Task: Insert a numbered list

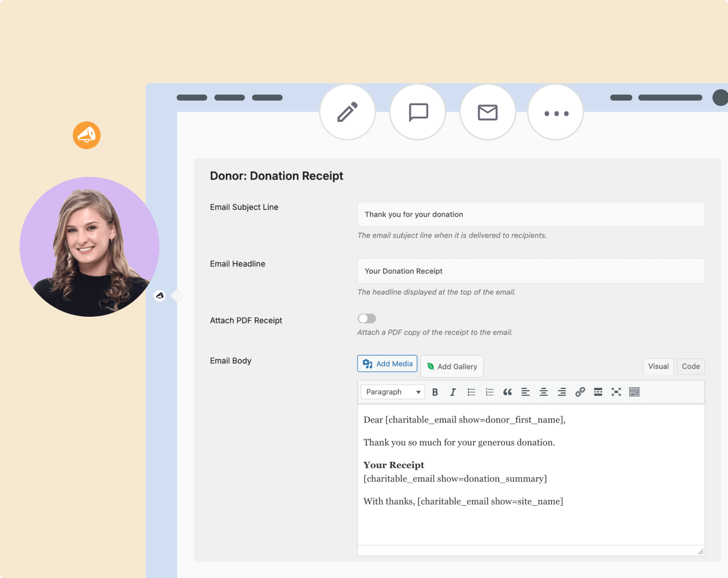Action: [489, 392]
